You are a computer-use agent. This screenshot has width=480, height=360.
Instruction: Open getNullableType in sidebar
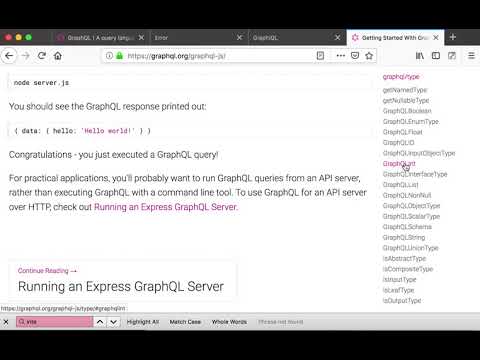406,100
